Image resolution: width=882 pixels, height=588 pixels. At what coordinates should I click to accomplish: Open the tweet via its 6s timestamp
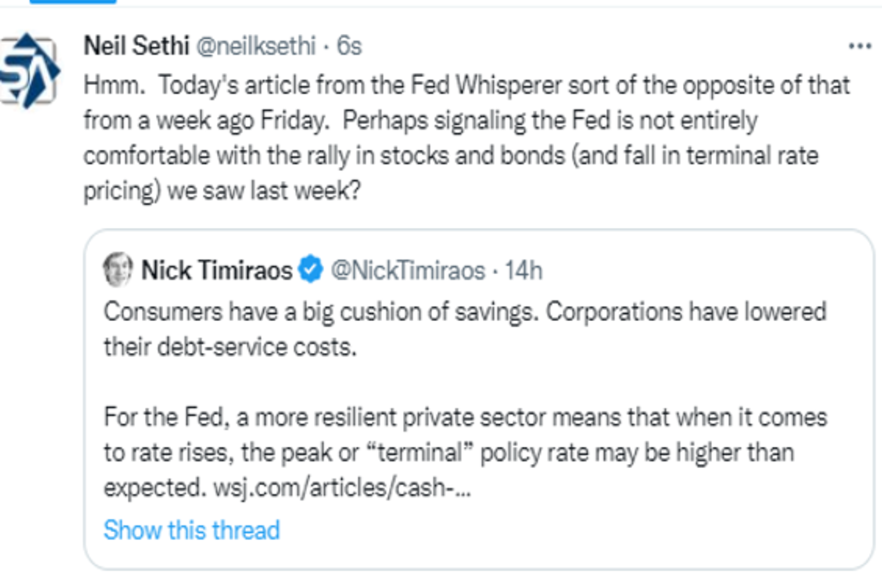pos(349,47)
